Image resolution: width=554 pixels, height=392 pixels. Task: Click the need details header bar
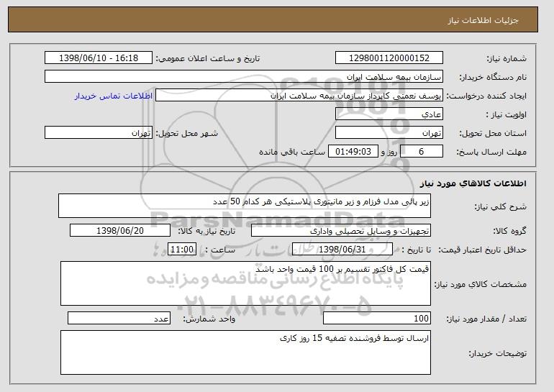coord(273,19)
